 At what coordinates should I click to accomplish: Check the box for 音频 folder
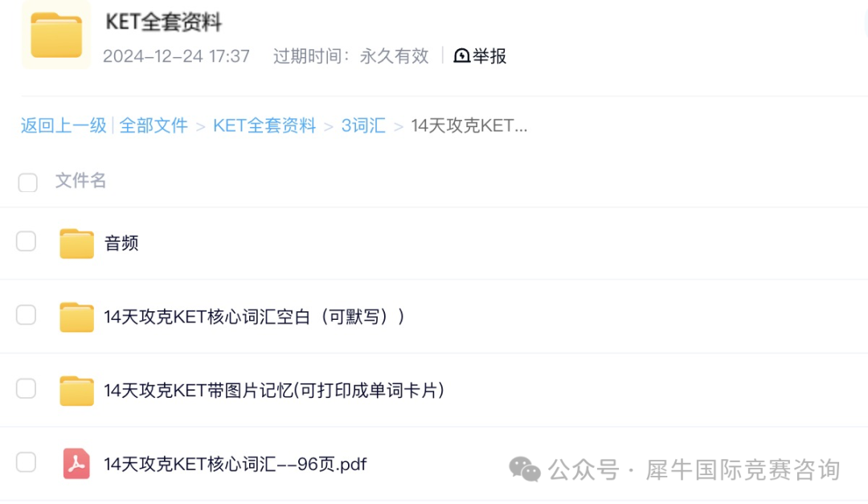[26, 241]
